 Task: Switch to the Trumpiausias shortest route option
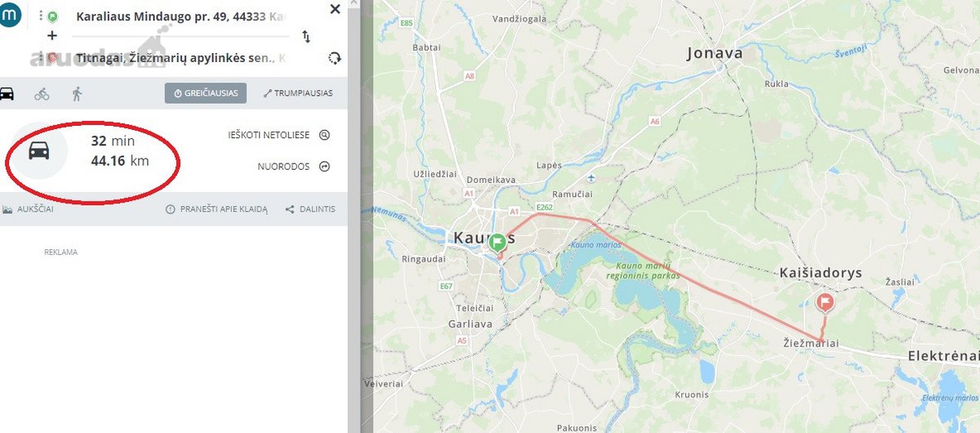point(298,93)
